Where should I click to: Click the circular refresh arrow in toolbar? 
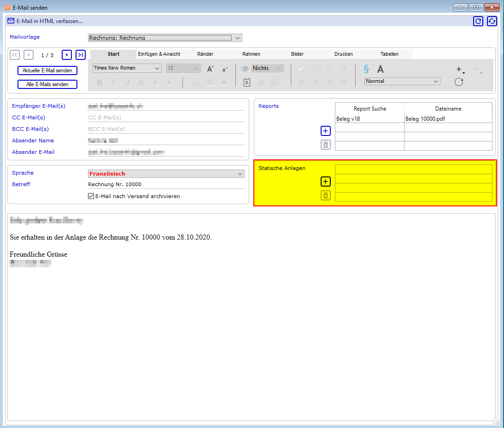point(458,82)
